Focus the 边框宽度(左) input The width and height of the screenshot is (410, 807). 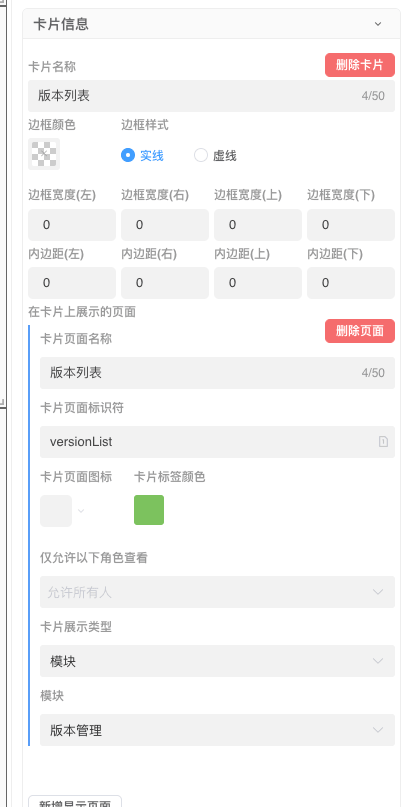pyautogui.click(x=72, y=225)
